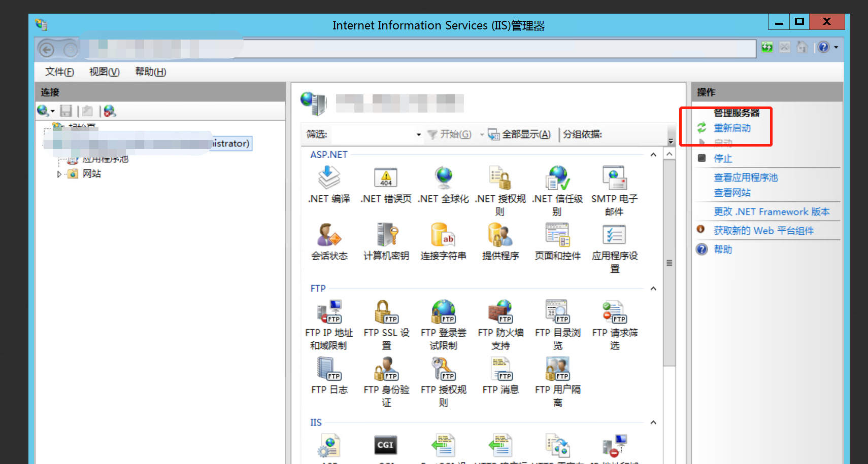Open the 文件(F) menu

[59, 72]
